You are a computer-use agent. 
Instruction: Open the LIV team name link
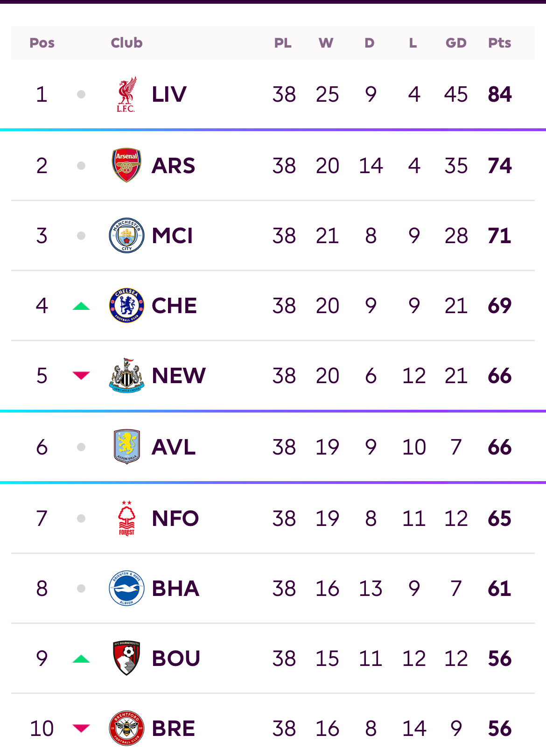click(169, 94)
